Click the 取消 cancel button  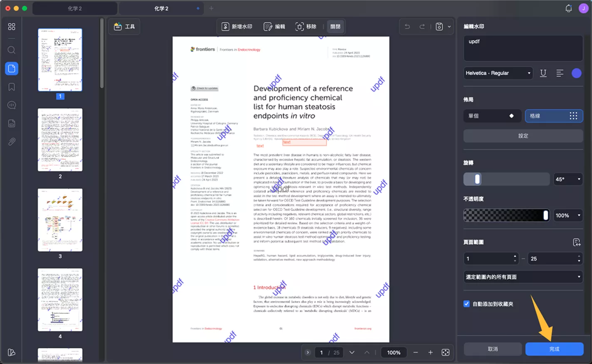click(x=493, y=349)
